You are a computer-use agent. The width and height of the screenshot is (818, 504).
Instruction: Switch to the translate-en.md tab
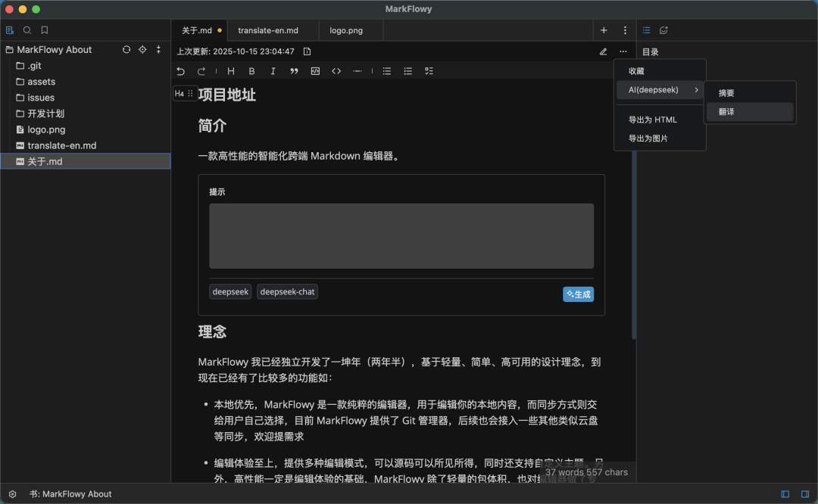268,30
